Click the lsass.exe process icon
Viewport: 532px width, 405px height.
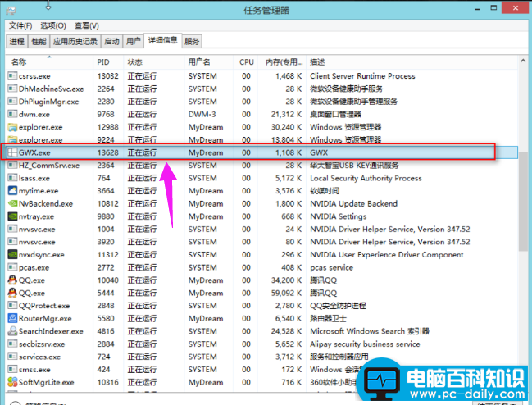pos(12,178)
